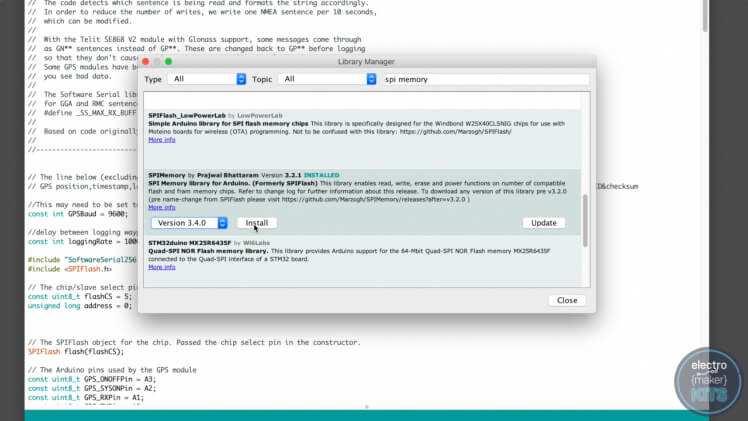Open More info for SPIFlash_LowPowerLab
Image resolution: width=748 pixels, height=421 pixels.
[162, 140]
